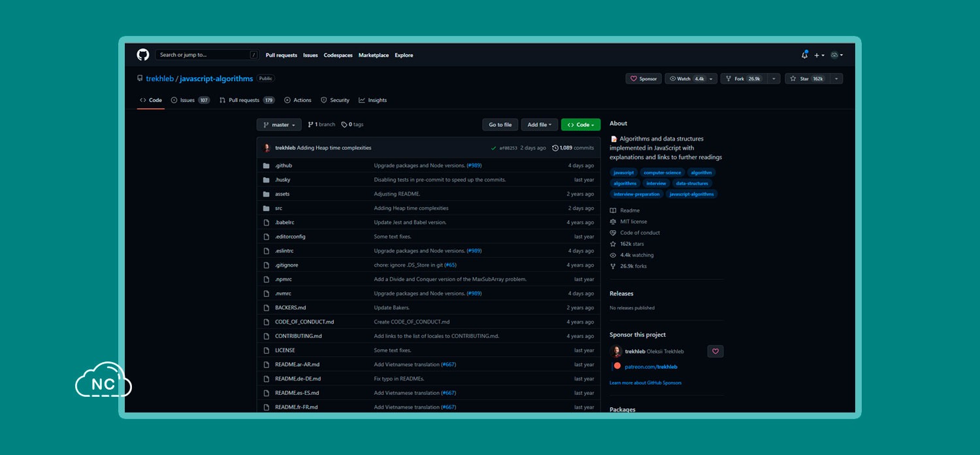980x455 pixels.
Task: Open Marketplace in the top navigation
Action: (x=374, y=55)
